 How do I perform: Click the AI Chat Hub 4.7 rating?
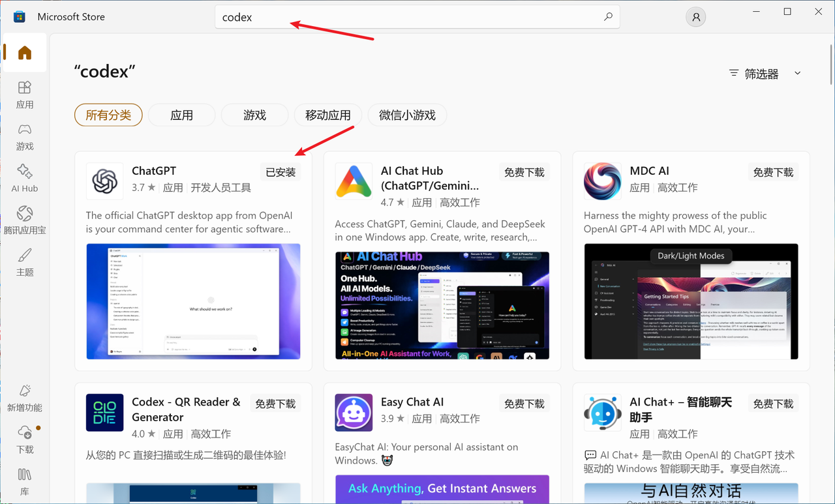tap(393, 202)
